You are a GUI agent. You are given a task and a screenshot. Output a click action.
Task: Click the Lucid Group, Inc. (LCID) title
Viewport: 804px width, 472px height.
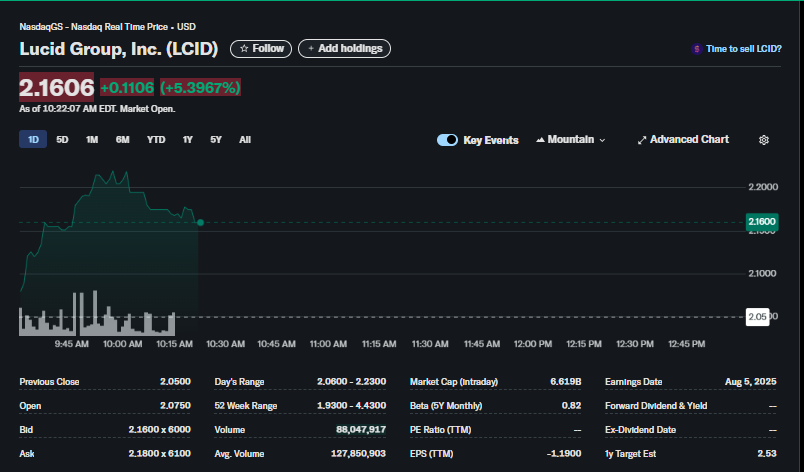(119, 49)
